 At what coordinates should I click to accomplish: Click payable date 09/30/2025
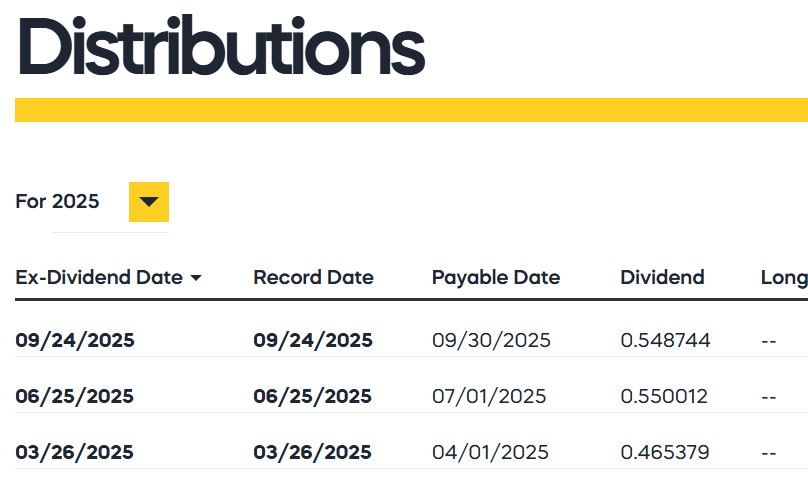click(491, 340)
